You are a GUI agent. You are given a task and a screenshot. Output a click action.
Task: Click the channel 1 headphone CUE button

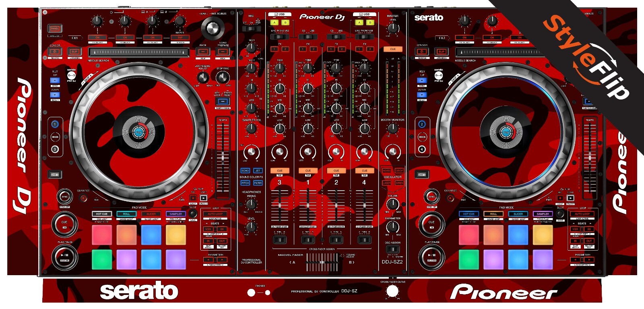[x=308, y=171]
